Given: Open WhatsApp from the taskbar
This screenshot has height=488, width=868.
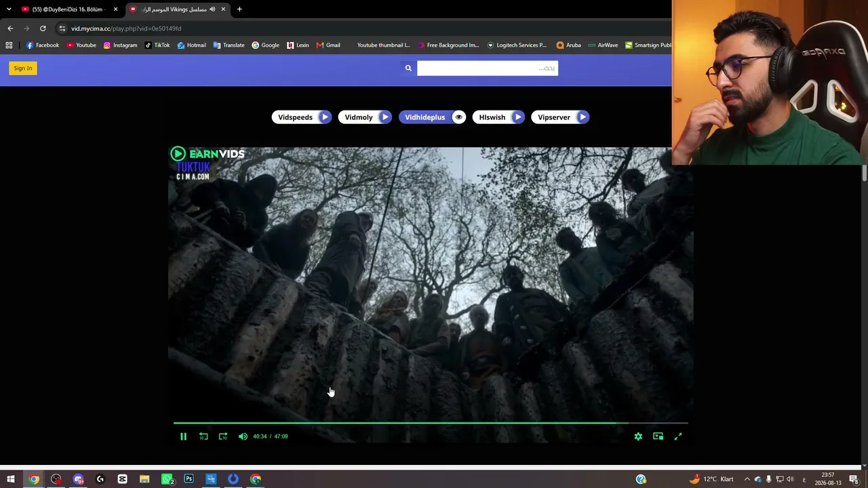Looking at the screenshot, I should tap(167, 479).
